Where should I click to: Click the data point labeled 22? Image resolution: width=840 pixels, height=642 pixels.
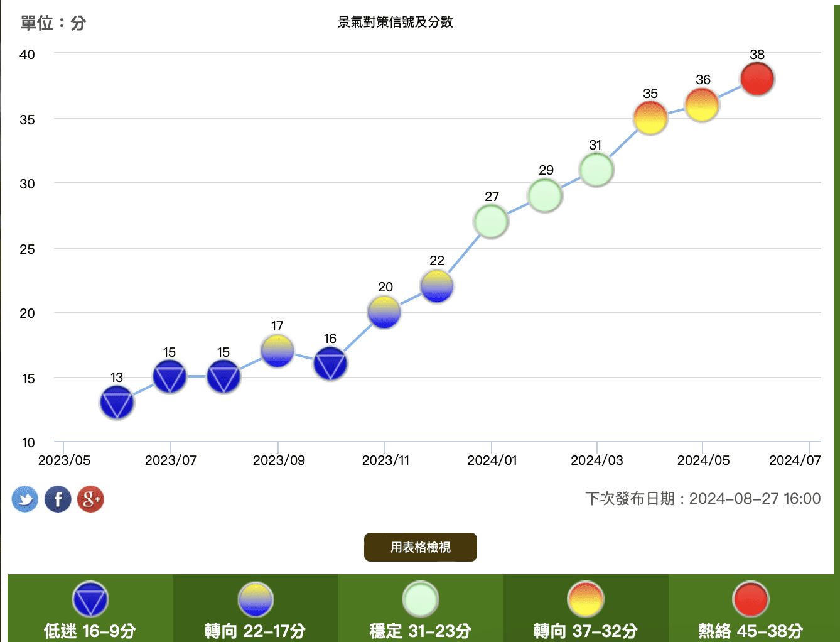[437, 286]
